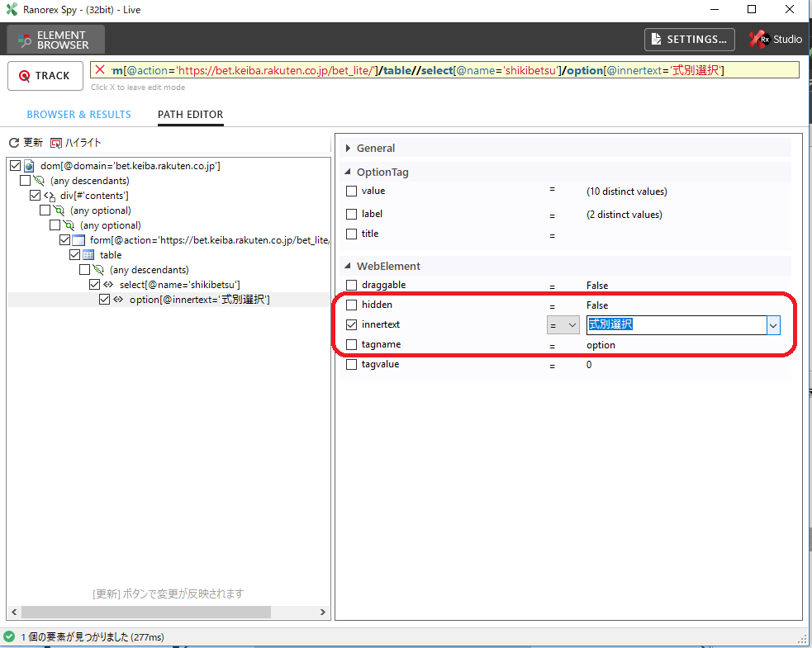Click any descendants icon under table
Image resolution: width=812 pixels, height=648 pixels.
[98, 270]
